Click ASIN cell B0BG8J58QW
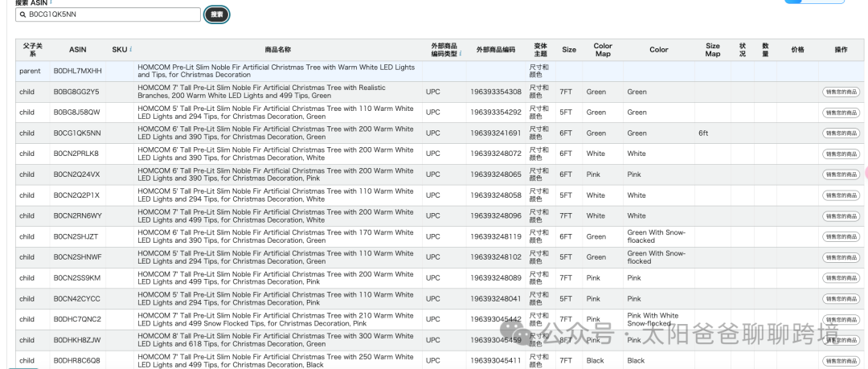Image resolution: width=868 pixels, height=369 pixels. point(77,113)
